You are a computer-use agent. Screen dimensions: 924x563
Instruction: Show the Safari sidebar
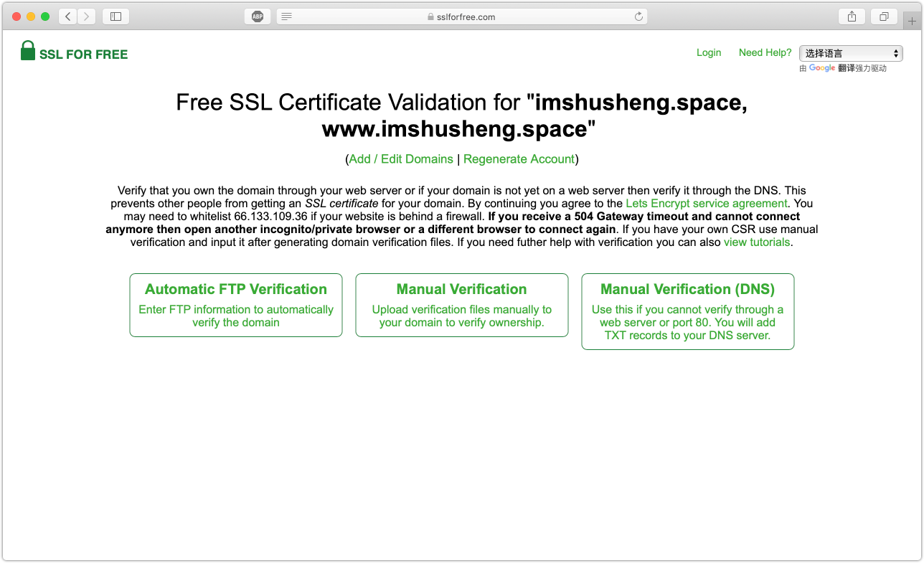tap(115, 16)
